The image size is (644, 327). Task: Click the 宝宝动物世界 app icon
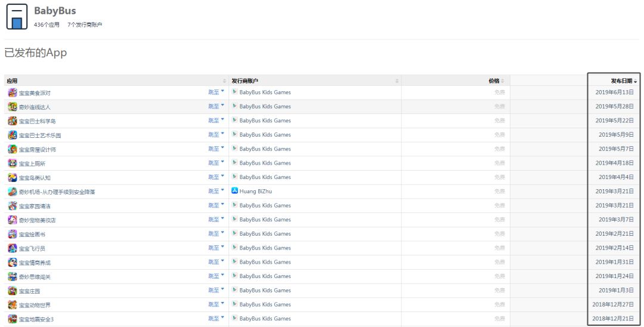point(13,305)
